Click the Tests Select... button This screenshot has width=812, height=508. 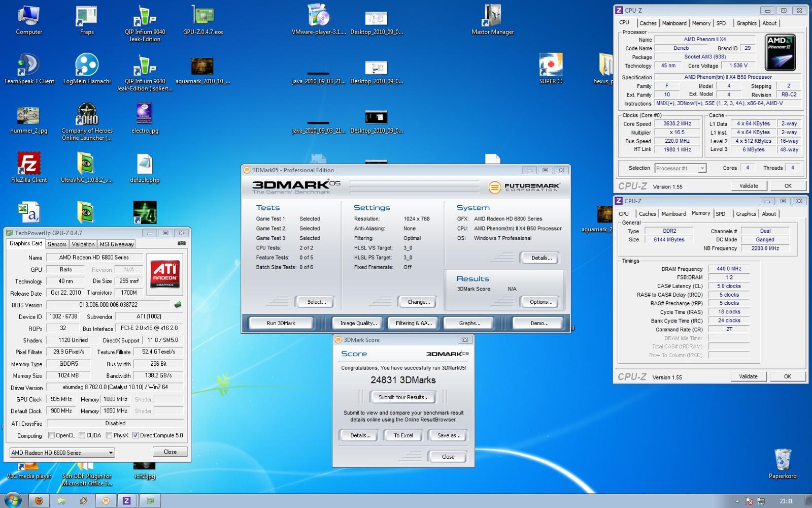317,302
